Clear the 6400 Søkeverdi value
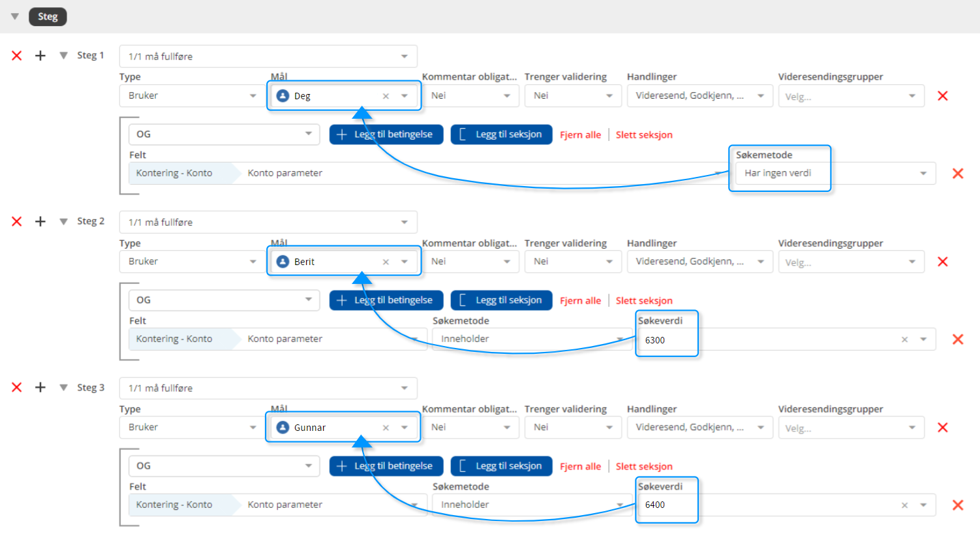This screenshot has width=980, height=536. click(x=904, y=505)
